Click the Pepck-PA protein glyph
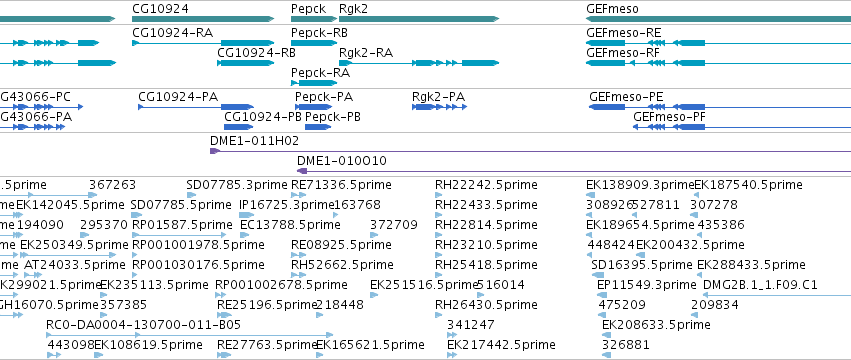This screenshot has width=851, height=360. tap(314, 107)
